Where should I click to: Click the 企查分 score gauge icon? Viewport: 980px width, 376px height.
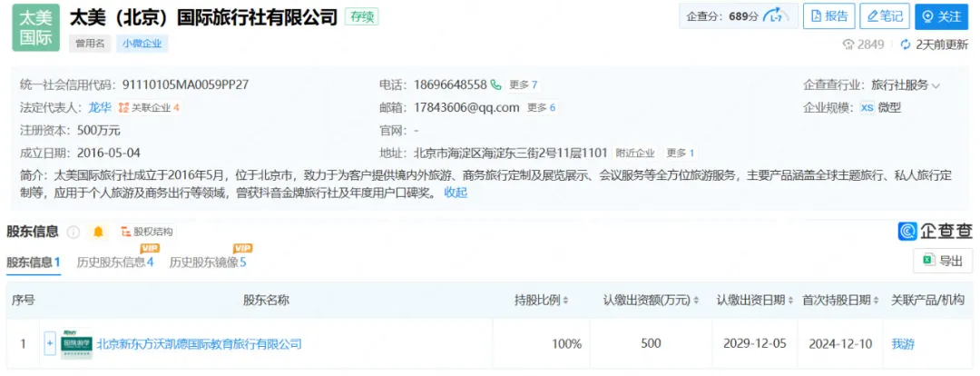pos(776,16)
